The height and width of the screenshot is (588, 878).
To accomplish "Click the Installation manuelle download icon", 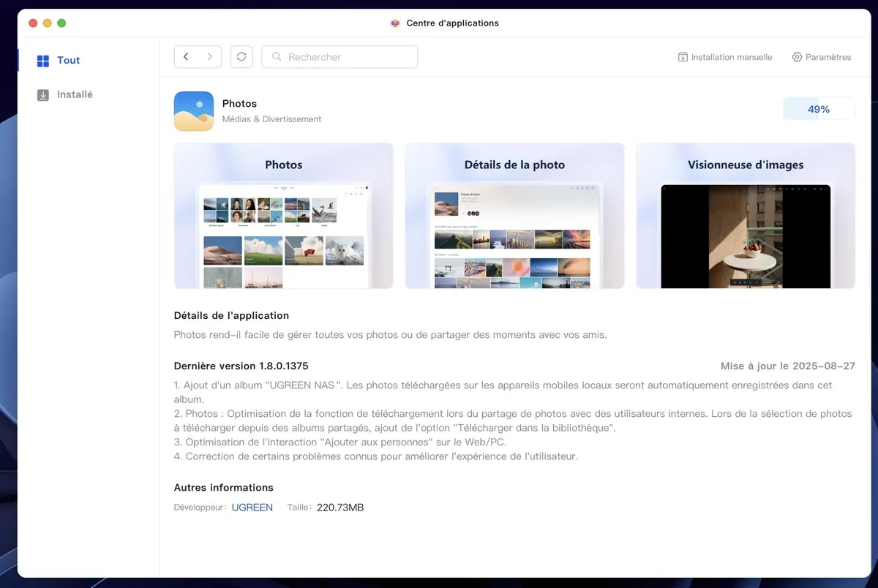I will tap(682, 56).
